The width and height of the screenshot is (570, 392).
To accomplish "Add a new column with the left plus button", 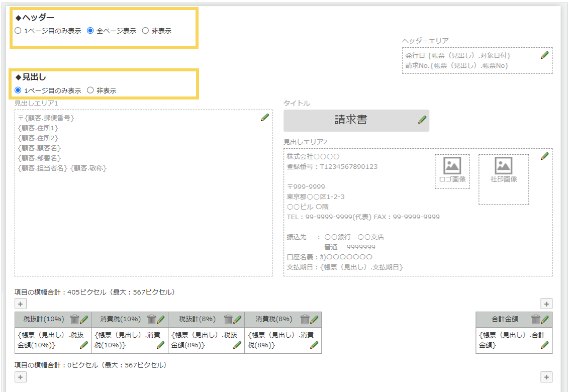I will pos(20,304).
